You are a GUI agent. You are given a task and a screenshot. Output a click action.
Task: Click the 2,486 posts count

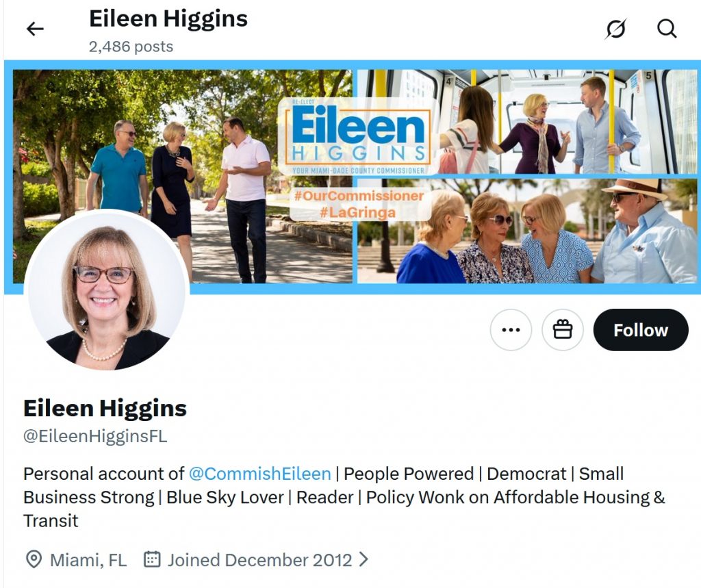tap(131, 47)
